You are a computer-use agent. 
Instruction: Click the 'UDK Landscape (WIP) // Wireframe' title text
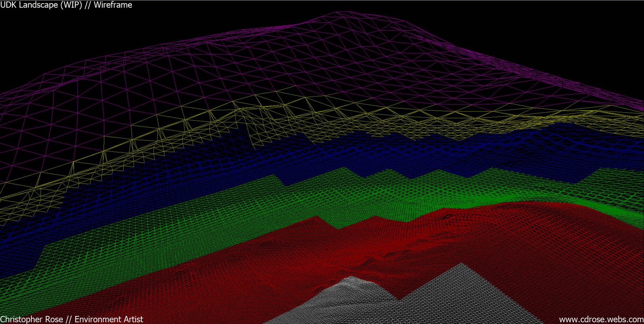click(66, 5)
